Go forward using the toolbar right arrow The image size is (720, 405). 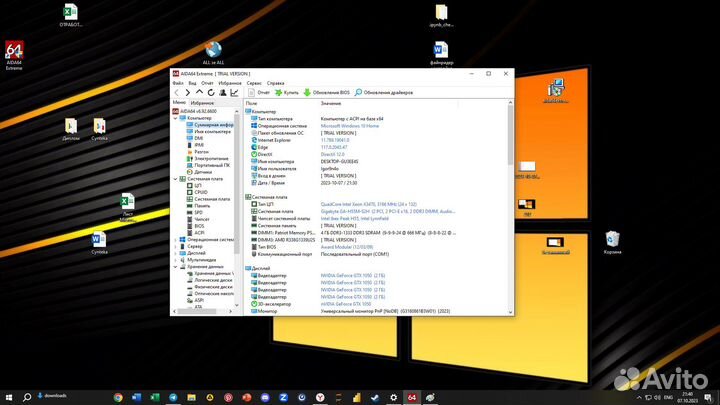tap(188, 93)
